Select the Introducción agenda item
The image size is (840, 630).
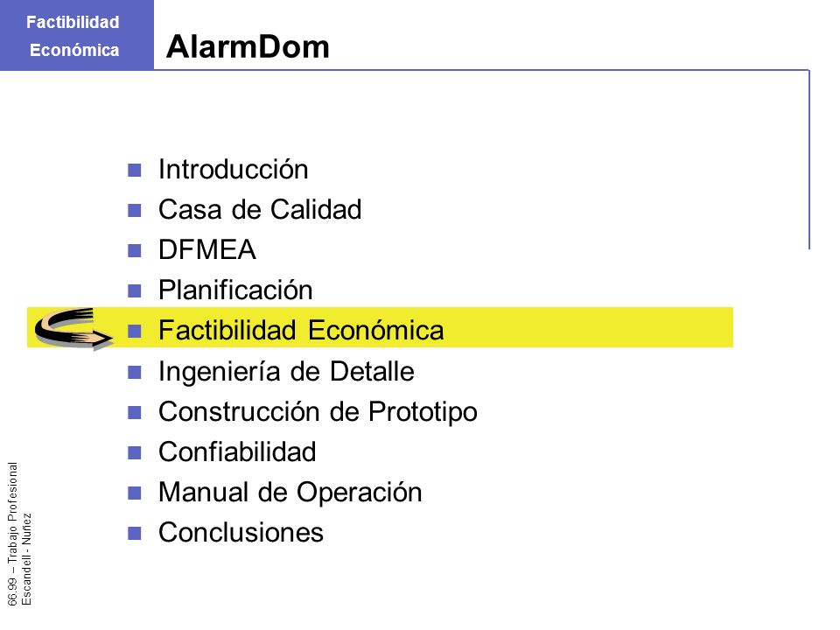tap(234, 170)
